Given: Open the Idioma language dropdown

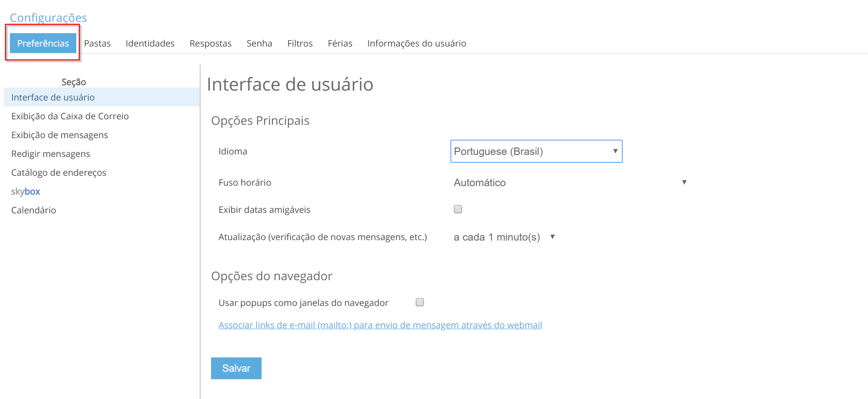Looking at the screenshot, I should point(536,151).
